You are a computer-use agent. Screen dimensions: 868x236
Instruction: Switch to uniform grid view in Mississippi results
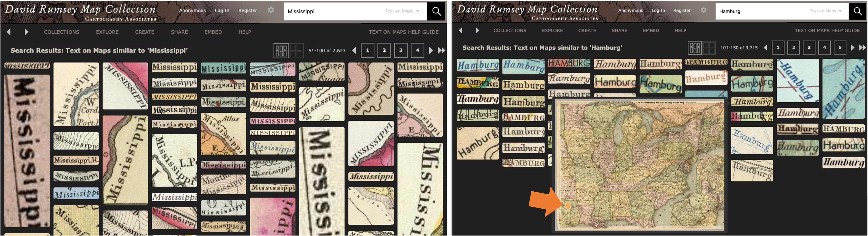pos(296,51)
